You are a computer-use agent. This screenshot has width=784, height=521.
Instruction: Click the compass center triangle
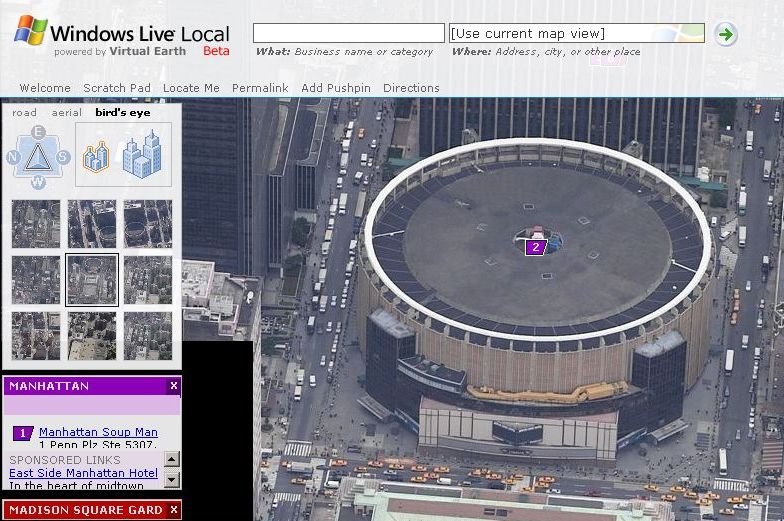[38, 158]
